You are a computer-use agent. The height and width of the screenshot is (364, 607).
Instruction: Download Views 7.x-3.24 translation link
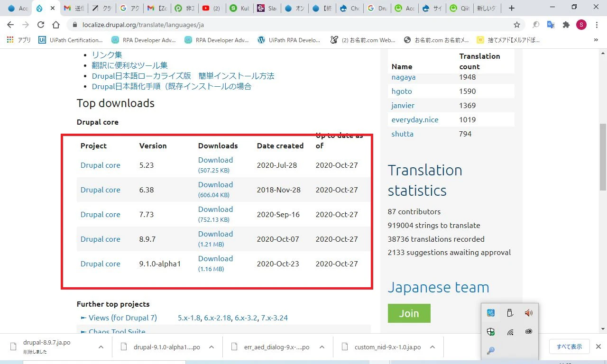click(275, 318)
